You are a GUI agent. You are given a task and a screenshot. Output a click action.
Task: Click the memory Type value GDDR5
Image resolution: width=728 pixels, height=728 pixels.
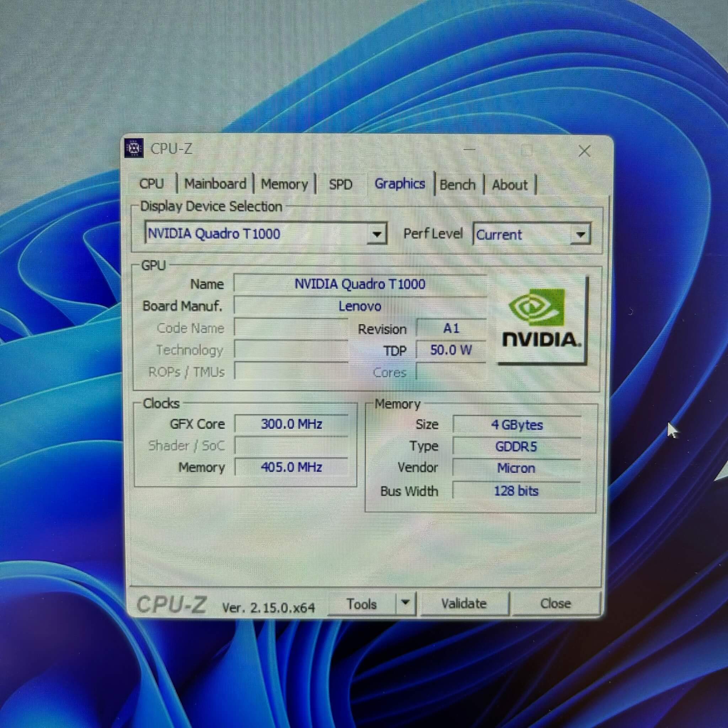click(x=517, y=446)
